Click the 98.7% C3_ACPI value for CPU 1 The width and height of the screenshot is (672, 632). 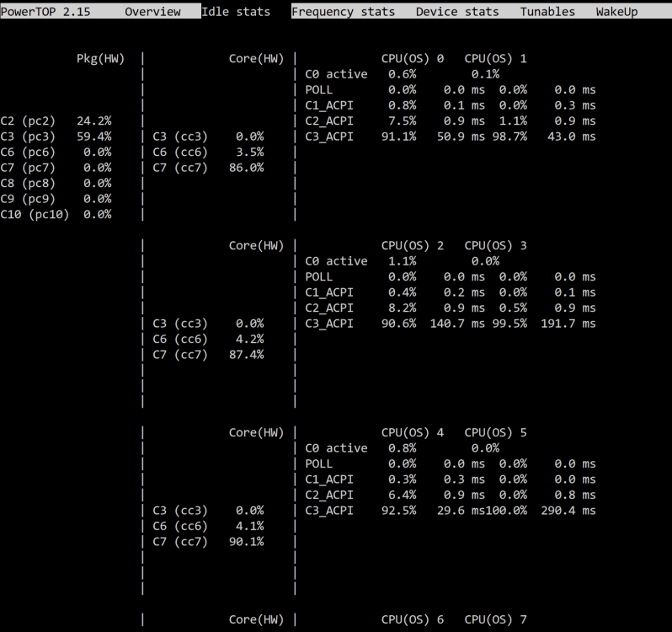pos(509,137)
